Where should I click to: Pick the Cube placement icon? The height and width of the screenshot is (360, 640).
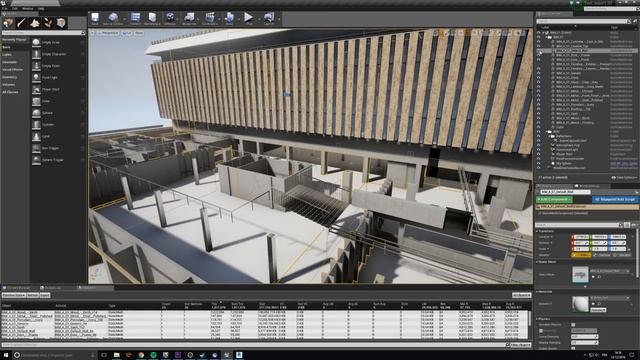(x=36, y=101)
